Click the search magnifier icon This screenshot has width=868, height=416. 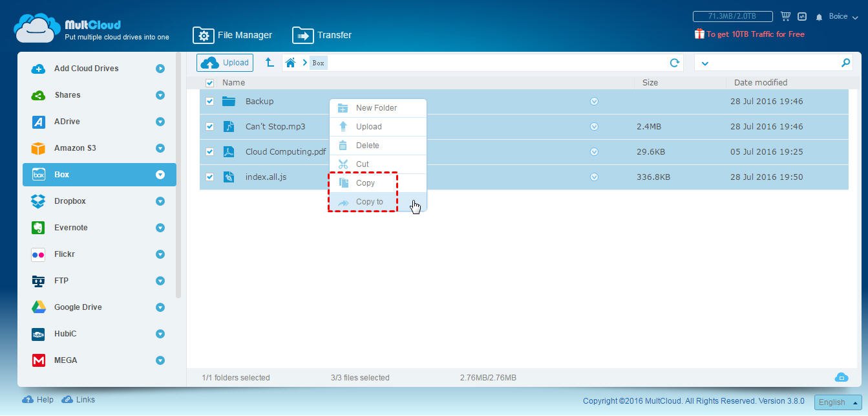tap(845, 63)
